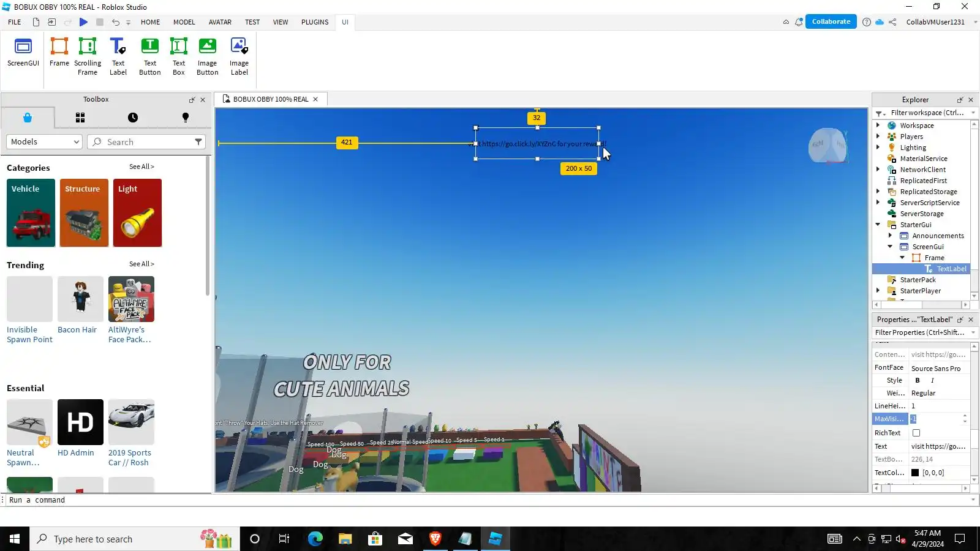Open Microsoft Edge from the taskbar
This screenshot has width=980, height=551.
[315, 539]
